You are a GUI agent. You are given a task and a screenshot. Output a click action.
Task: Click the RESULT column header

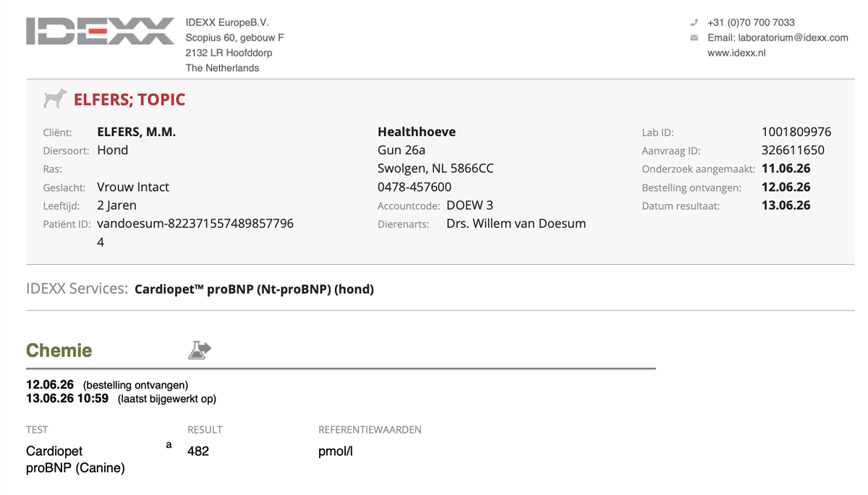(205, 429)
